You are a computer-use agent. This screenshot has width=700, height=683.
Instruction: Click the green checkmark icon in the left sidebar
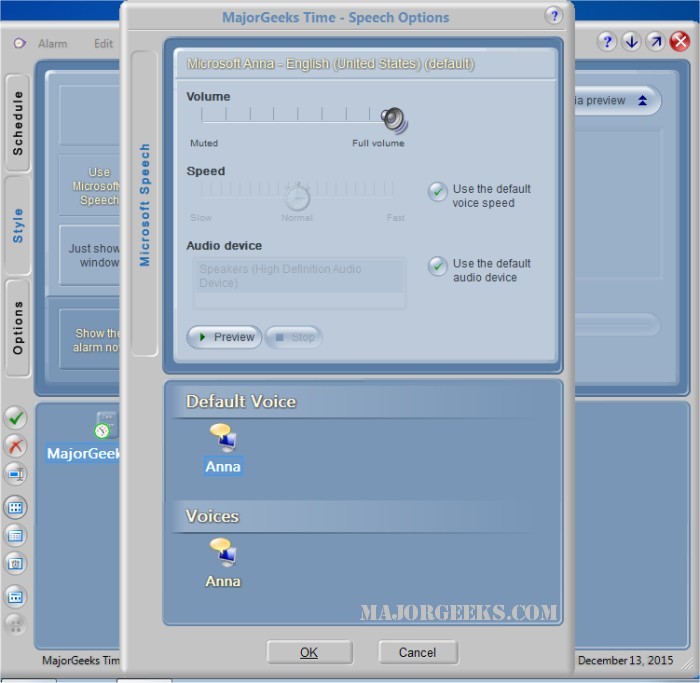16,418
